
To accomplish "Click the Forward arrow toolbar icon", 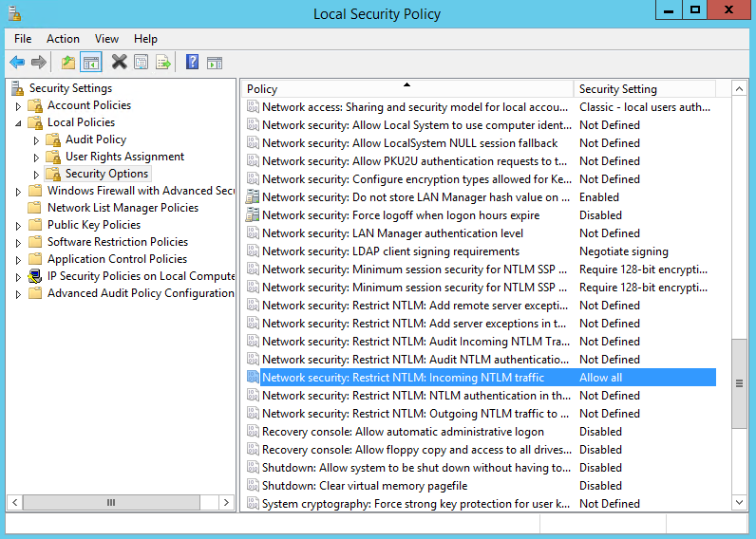I will tap(39, 63).
